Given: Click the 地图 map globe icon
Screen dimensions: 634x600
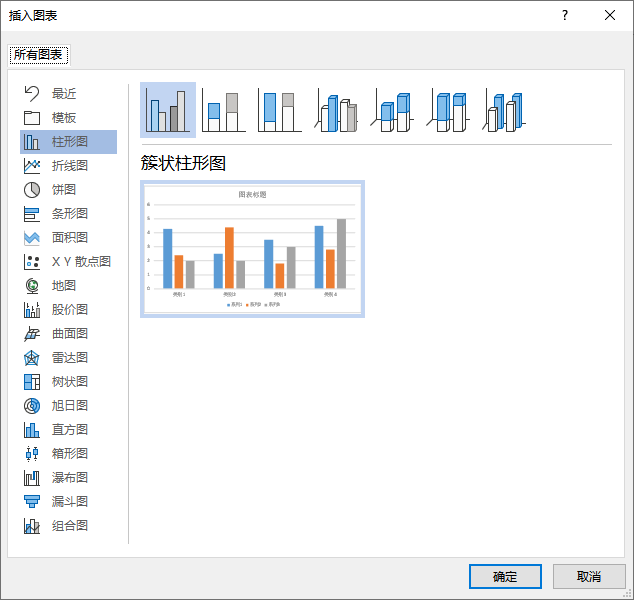Looking at the screenshot, I should point(32,286).
